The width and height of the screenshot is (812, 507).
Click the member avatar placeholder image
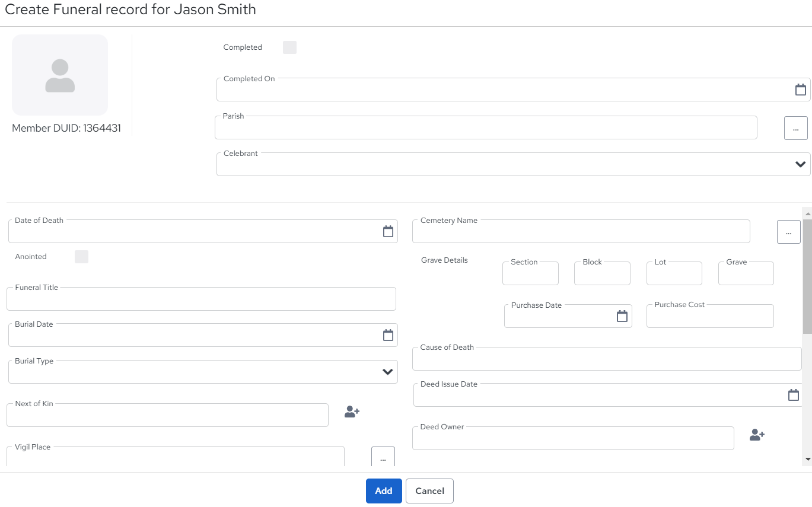click(x=60, y=75)
